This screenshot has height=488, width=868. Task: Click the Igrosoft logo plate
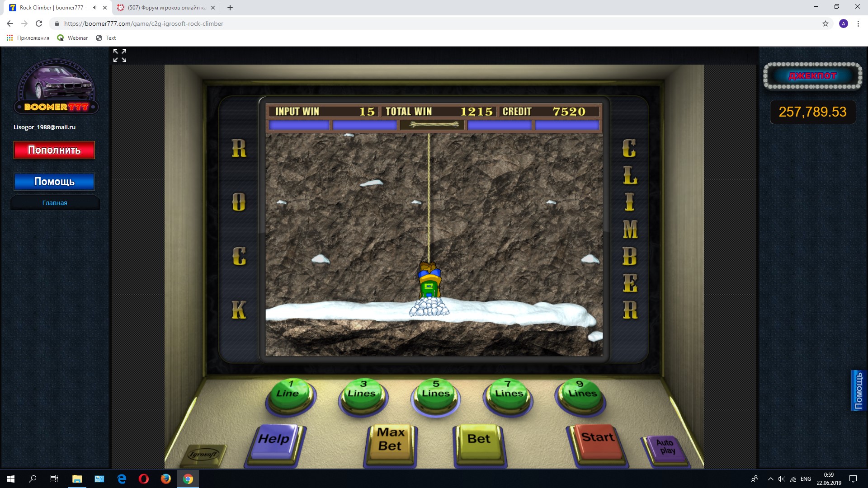click(x=203, y=454)
